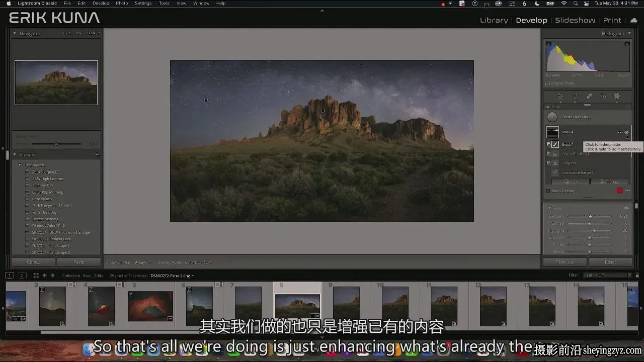This screenshot has height=362, width=644.
Task: Adjust the Exposure slider
Action: pos(589,216)
